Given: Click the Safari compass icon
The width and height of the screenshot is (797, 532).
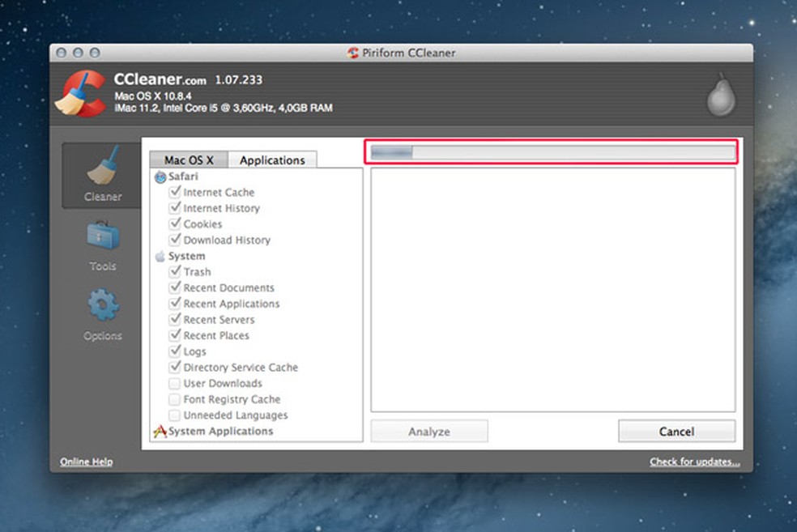Looking at the screenshot, I should point(160,177).
